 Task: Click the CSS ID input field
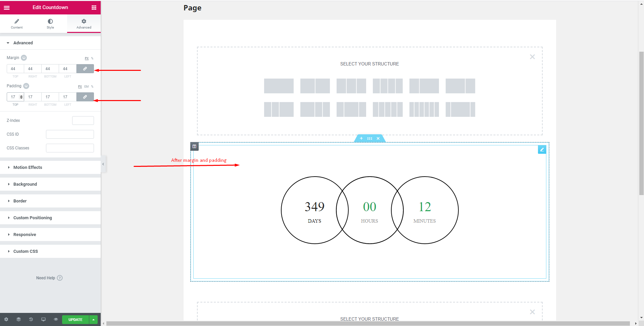coord(70,134)
